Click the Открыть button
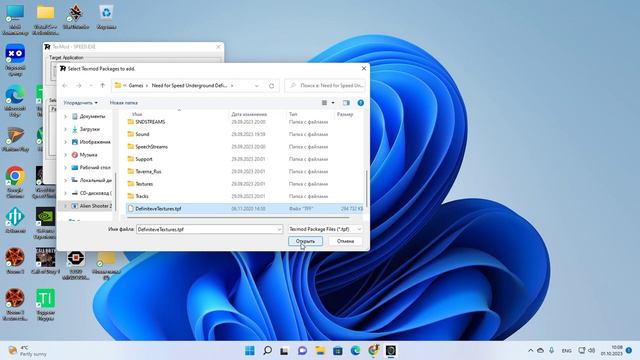The height and width of the screenshot is (360, 640). coord(305,241)
